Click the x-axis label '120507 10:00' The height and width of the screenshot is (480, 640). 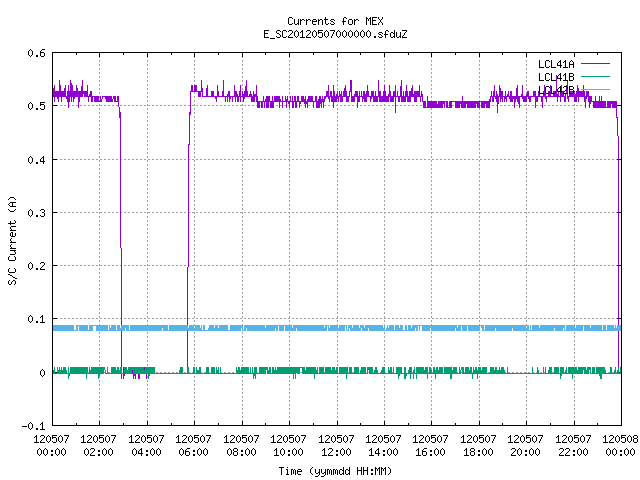[289, 445]
